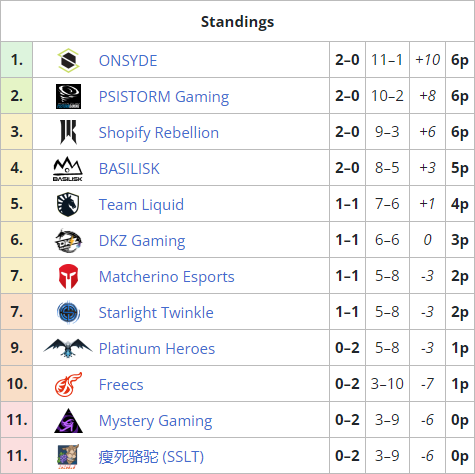
Task: Click the Mystery Gaming purple triangle logo
Action: [68, 421]
